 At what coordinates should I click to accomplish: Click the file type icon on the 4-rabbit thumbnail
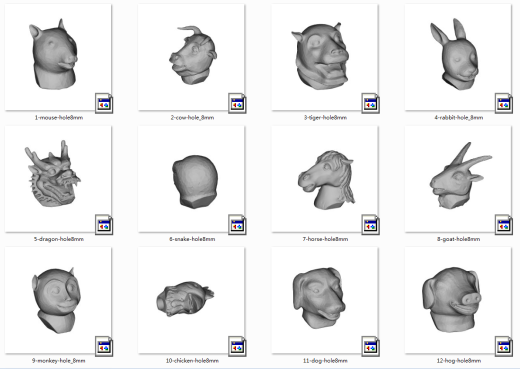click(x=504, y=103)
